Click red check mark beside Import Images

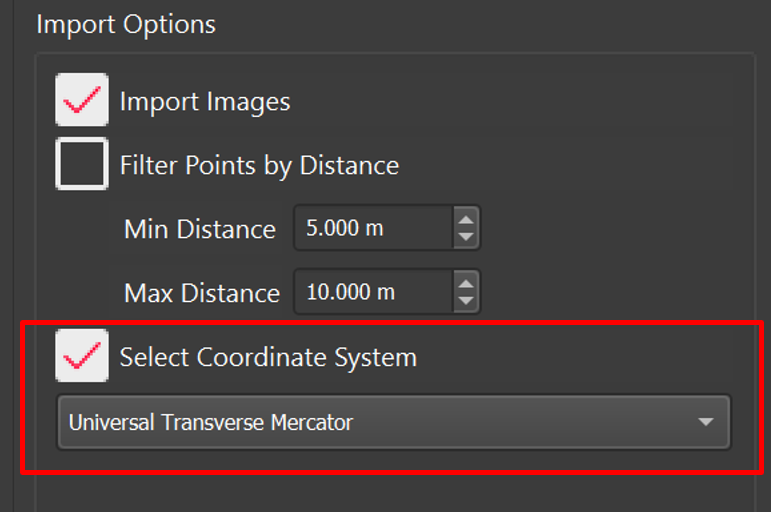coord(82,100)
